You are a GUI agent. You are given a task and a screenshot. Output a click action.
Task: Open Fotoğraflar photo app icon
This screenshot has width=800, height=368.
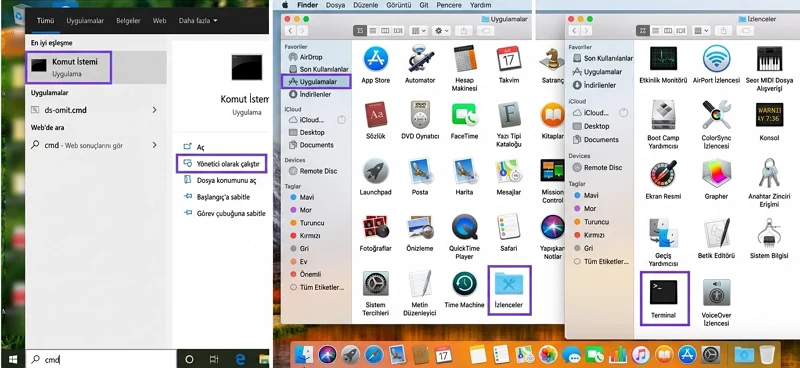pos(376,227)
